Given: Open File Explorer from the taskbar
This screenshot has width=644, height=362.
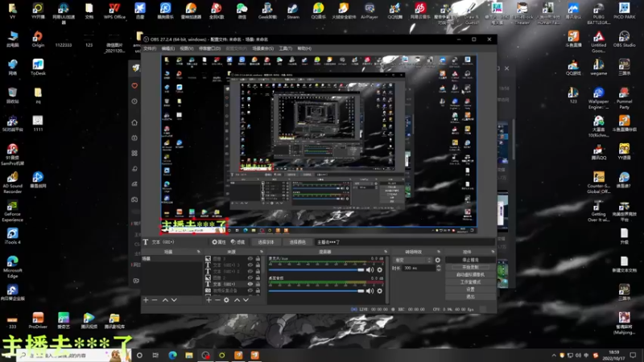Looking at the screenshot, I should coord(189,355).
